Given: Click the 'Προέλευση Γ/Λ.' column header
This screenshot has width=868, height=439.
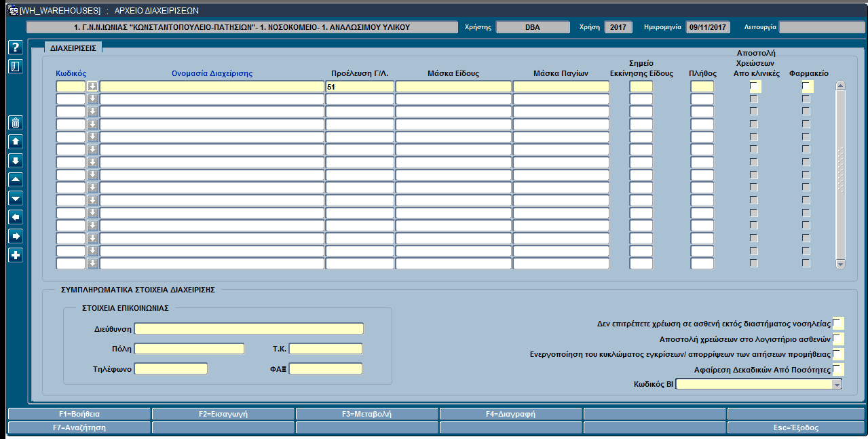Looking at the screenshot, I should (359, 73).
